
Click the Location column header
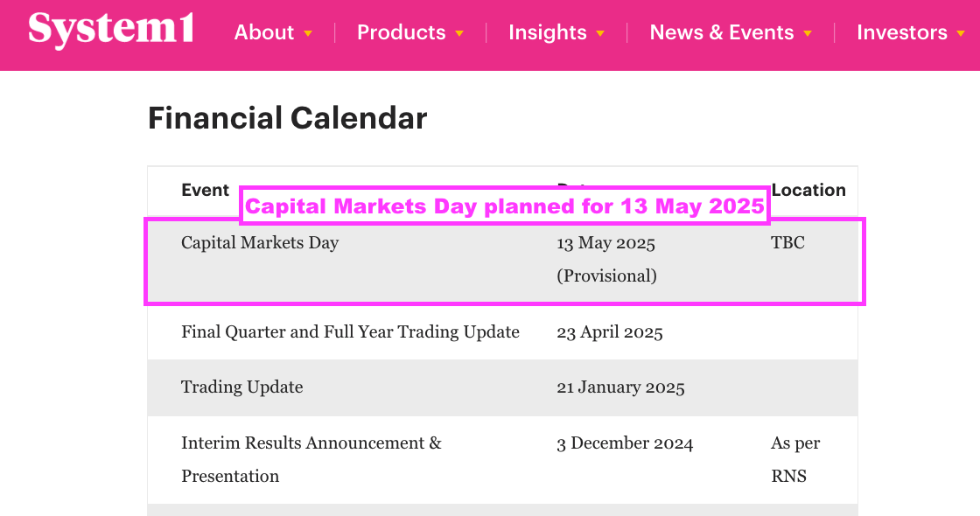(x=808, y=190)
